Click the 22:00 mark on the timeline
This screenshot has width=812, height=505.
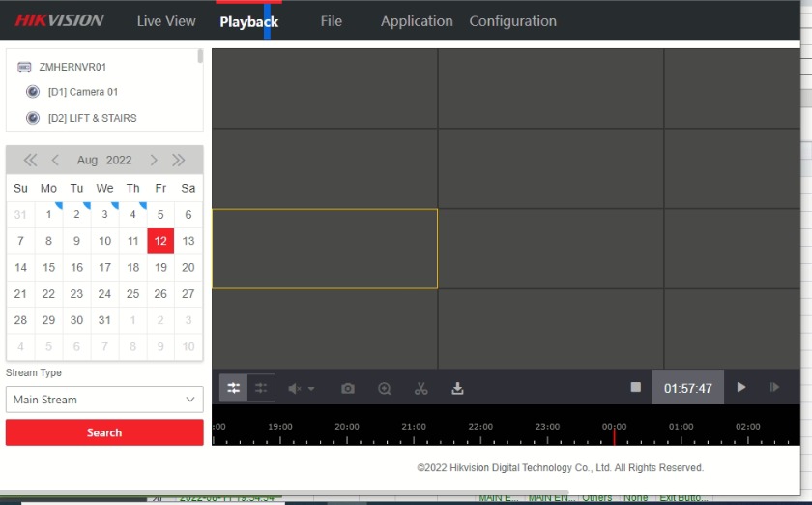pyautogui.click(x=480, y=427)
